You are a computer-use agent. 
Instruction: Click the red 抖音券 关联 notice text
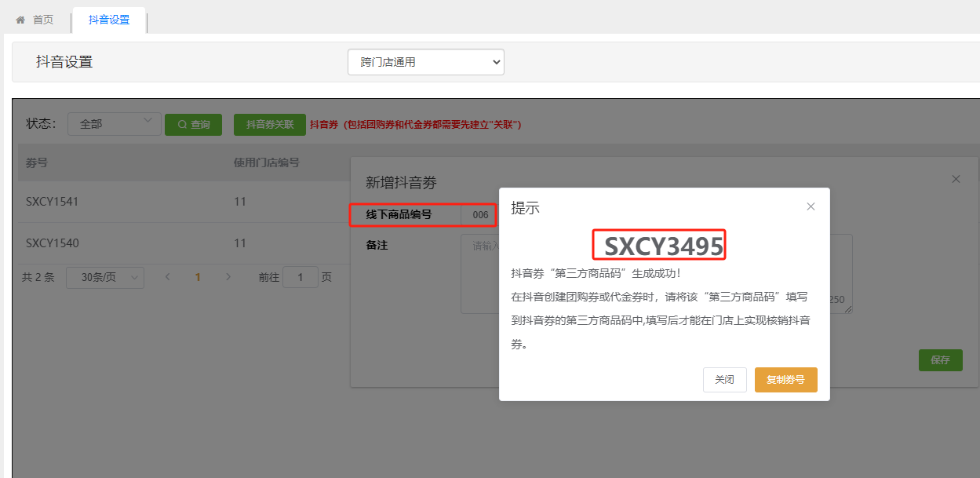(x=416, y=124)
